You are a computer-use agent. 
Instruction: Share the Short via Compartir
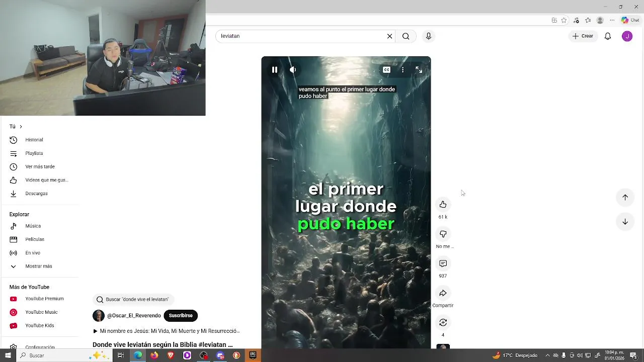[x=443, y=293]
